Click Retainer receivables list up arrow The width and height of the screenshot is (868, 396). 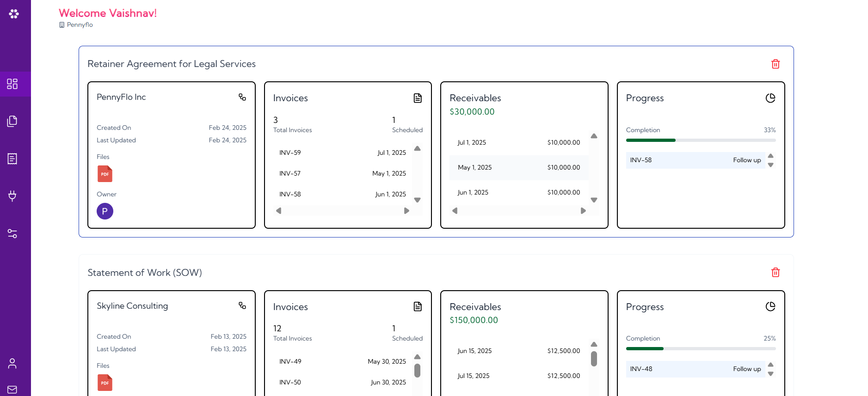pyautogui.click(x=594, y=136)
